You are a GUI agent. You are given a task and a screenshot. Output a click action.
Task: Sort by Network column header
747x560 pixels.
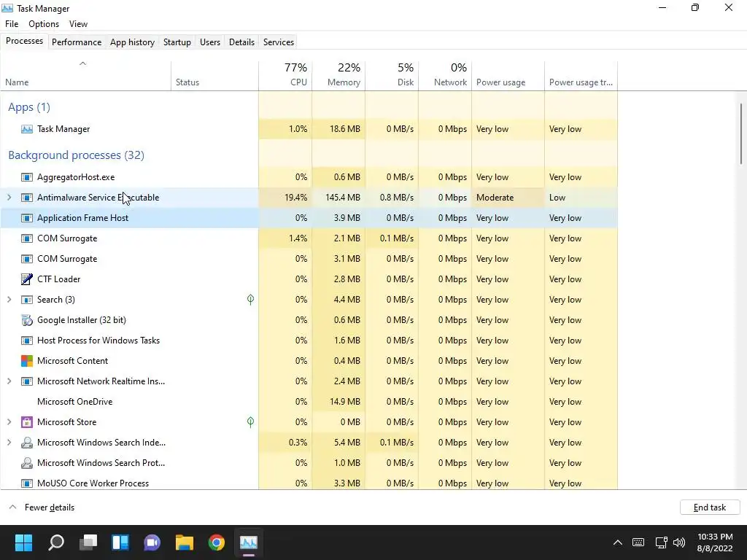446,76
